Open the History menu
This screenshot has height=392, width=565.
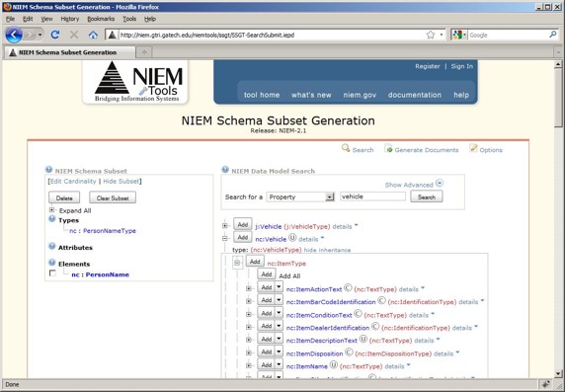click(x=69, y=19)
